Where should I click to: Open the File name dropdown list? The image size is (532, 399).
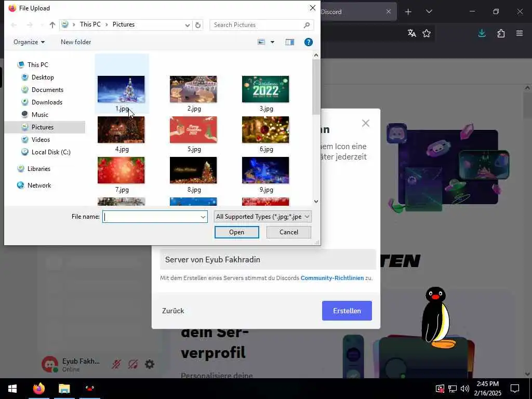click(x=203, y=217)
